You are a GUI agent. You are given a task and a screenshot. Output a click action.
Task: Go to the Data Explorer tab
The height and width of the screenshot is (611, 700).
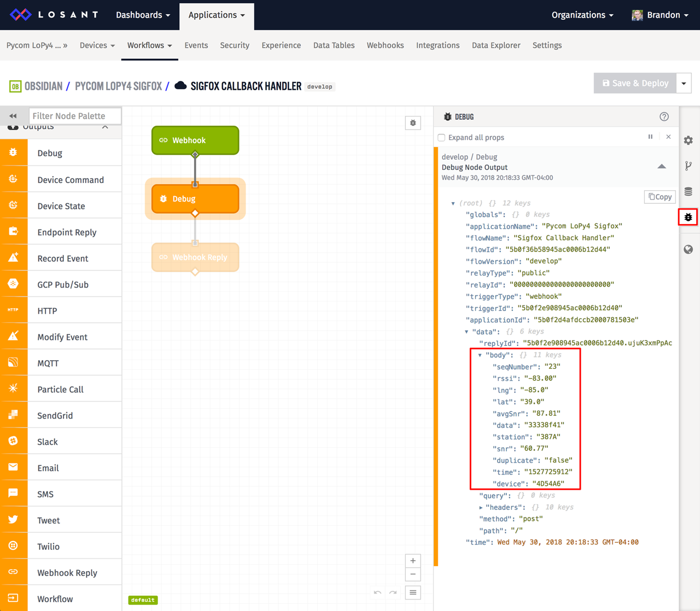[496, 45]
